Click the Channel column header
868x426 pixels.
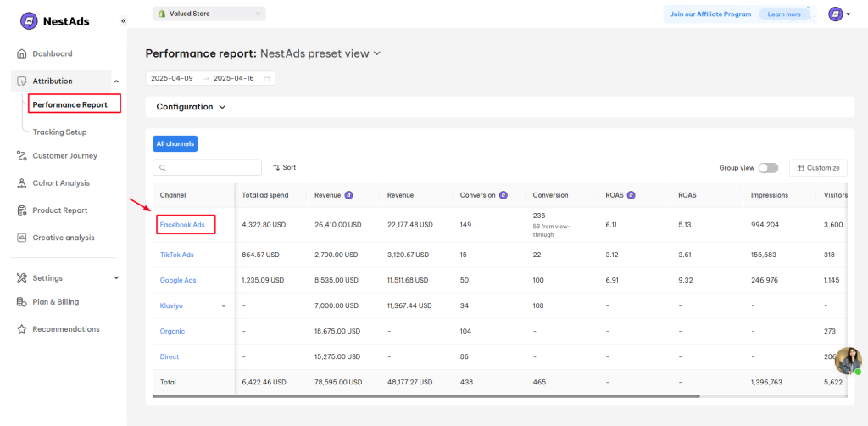coord(173,195)
